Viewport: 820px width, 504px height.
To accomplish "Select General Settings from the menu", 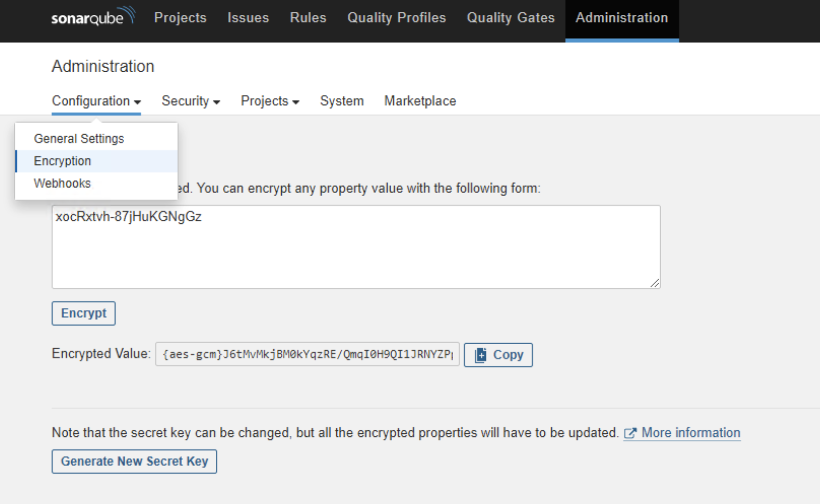I will 79,138.
